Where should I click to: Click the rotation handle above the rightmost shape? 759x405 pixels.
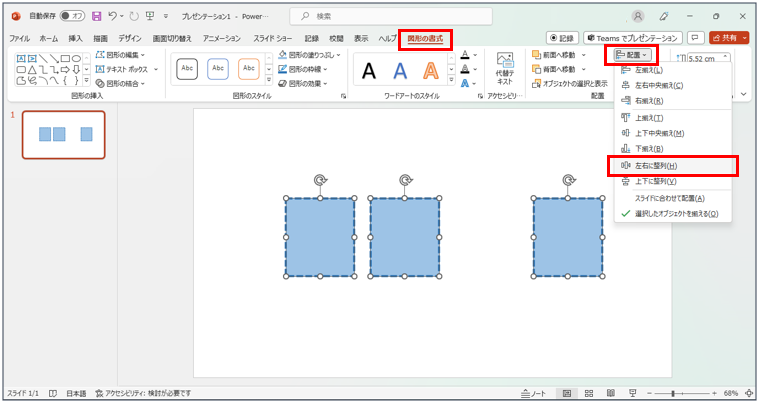click(x=568, y=180)
